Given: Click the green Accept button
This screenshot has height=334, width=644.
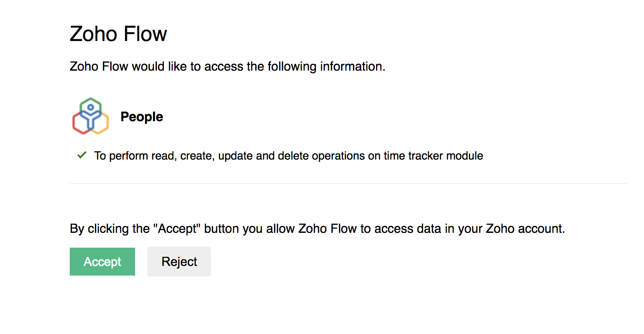Looking at the screenshot, I should pyautogui.click(x=102, y=262).
